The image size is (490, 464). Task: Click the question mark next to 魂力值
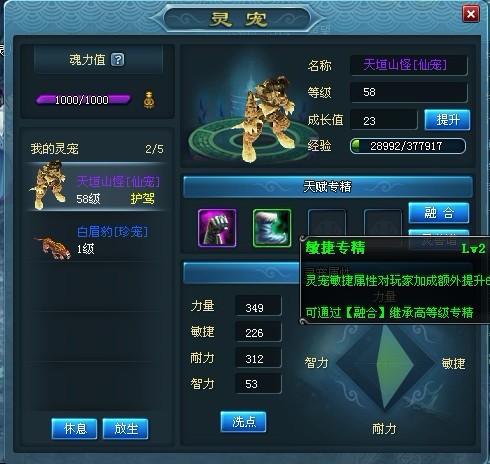pyautogui.click(x=118, y=60)
